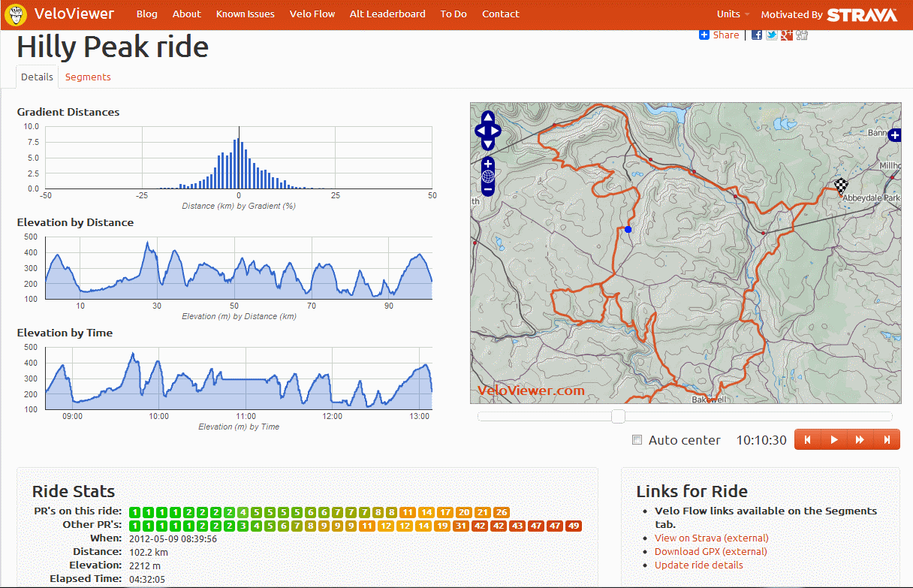Open the Alt Leaderboard page
913x588 pixels.
click(387, 14)
